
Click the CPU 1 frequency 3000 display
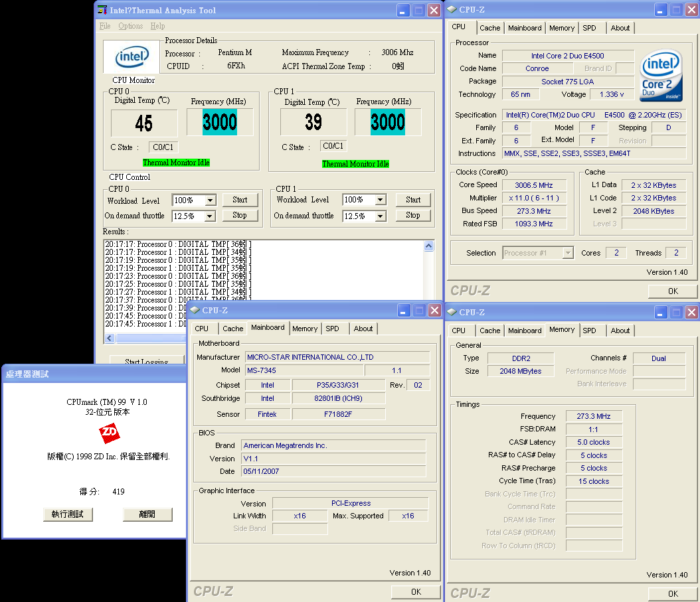pyautogui.click(x=387, y=122)
